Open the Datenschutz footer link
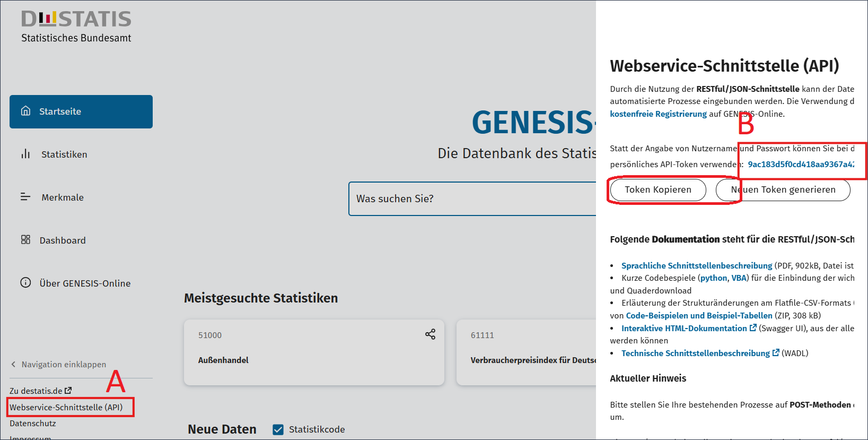This screenshot has height=440, width=868. (x=32, y=423)
